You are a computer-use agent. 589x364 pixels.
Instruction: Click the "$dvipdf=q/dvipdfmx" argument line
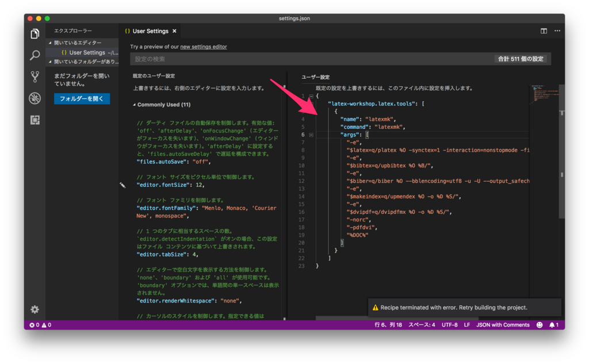(x=399, y=212)
